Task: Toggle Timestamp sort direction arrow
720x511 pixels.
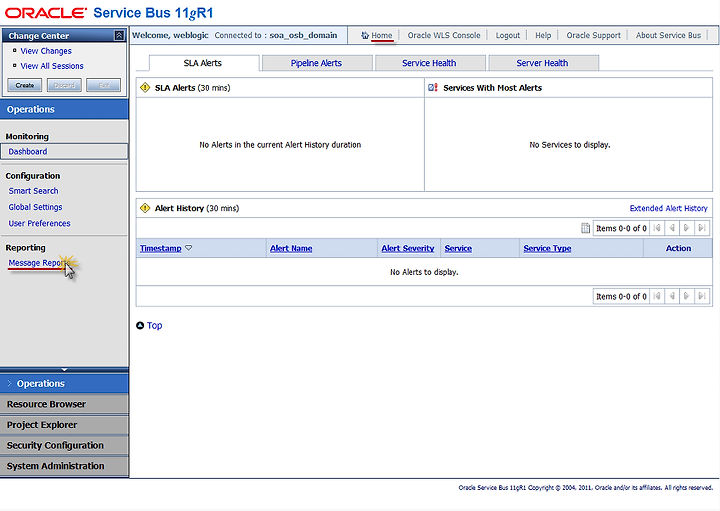Action: coord(188,248)
